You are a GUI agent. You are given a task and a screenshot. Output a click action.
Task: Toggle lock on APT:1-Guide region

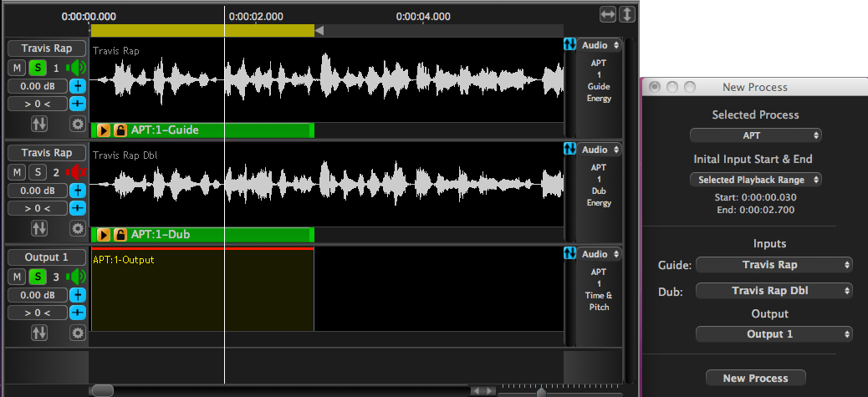click(x=120, y=130)
